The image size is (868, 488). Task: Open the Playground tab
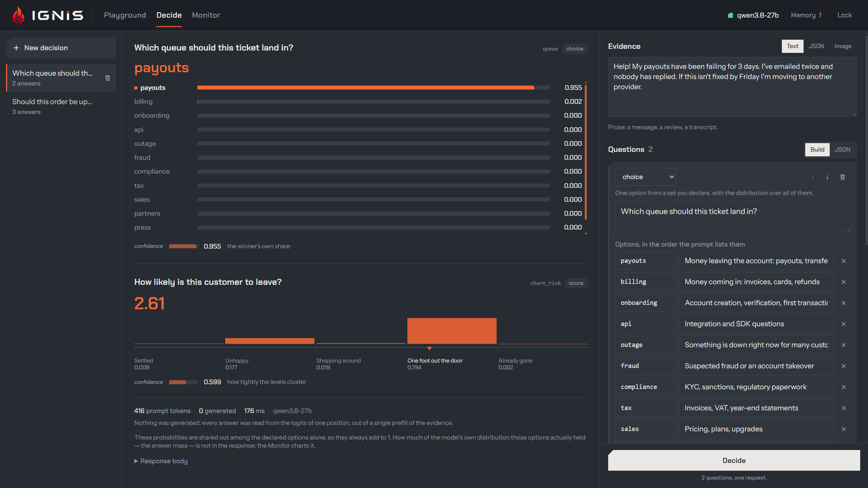[125, 15]
